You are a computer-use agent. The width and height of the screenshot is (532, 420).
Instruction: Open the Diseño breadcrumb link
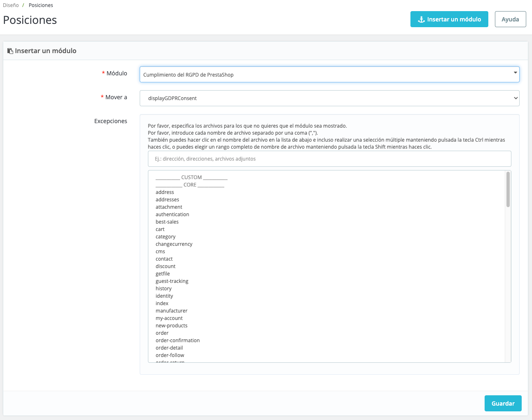tap(11, 5)
